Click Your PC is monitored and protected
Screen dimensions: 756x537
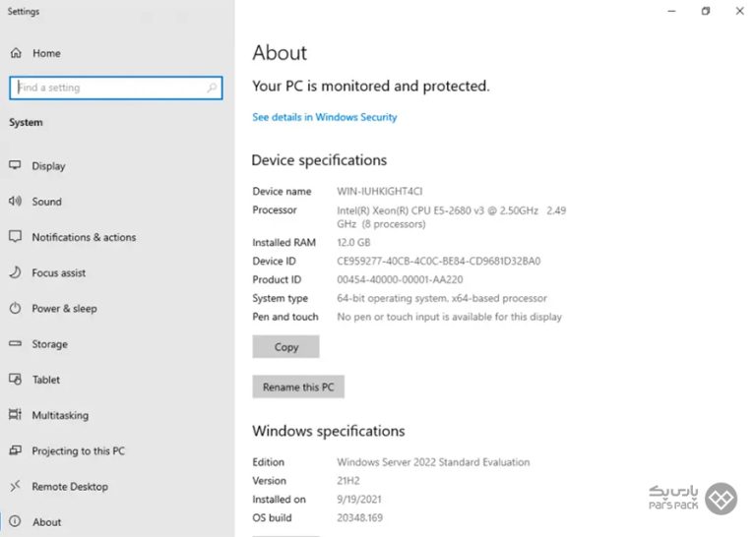[371, 87]
